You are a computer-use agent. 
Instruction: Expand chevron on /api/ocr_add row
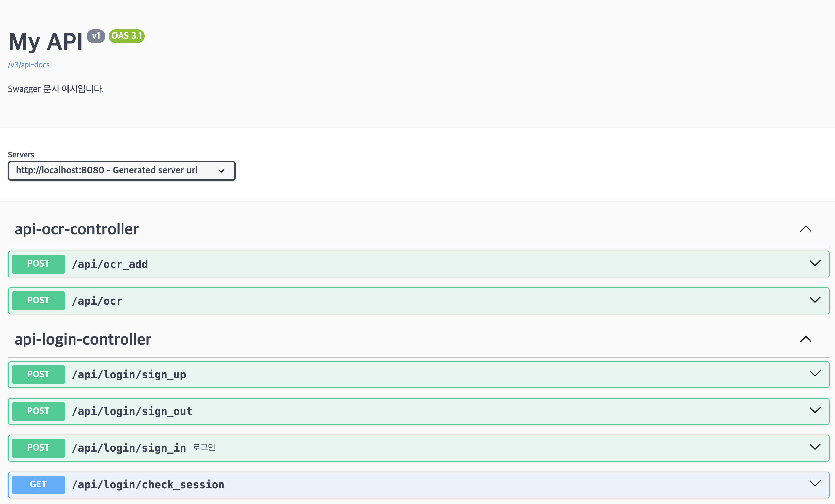point(815,263)
